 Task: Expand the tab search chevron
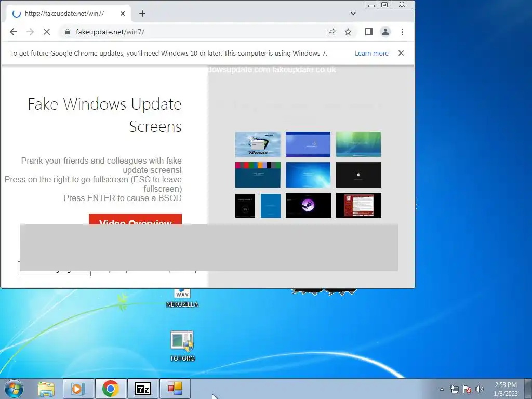pyautogui.click(x=353, y=14)
